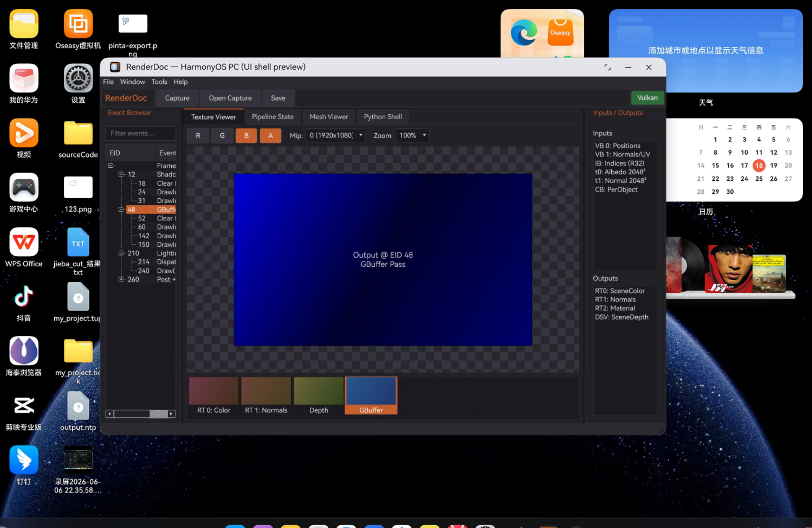Click the RenderDoc brand label in toolbar
Image resolution: width=812 pixels, height=528 pixels.
coord(126,98)
